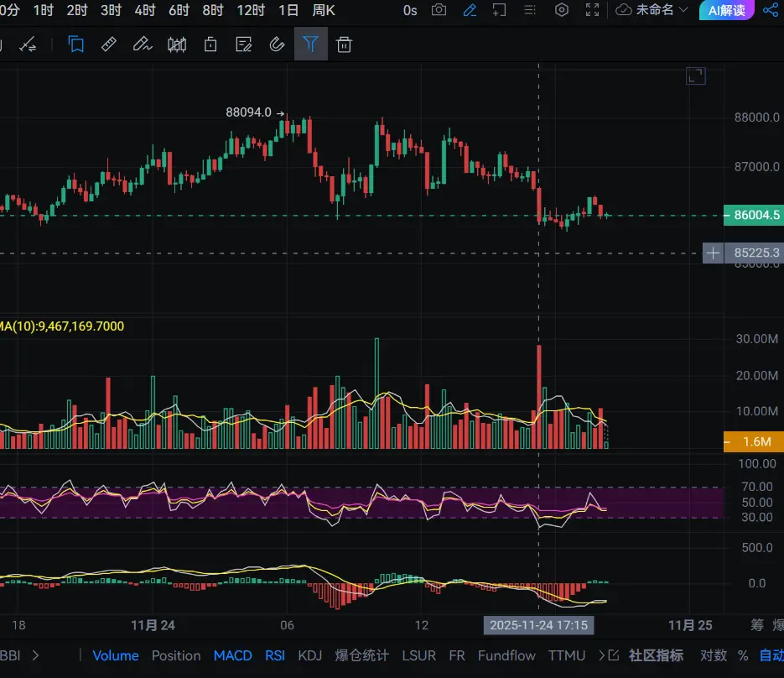Toggle the Position indicator
The width and height of the screenshot is (784, 678).
[176, 655]
